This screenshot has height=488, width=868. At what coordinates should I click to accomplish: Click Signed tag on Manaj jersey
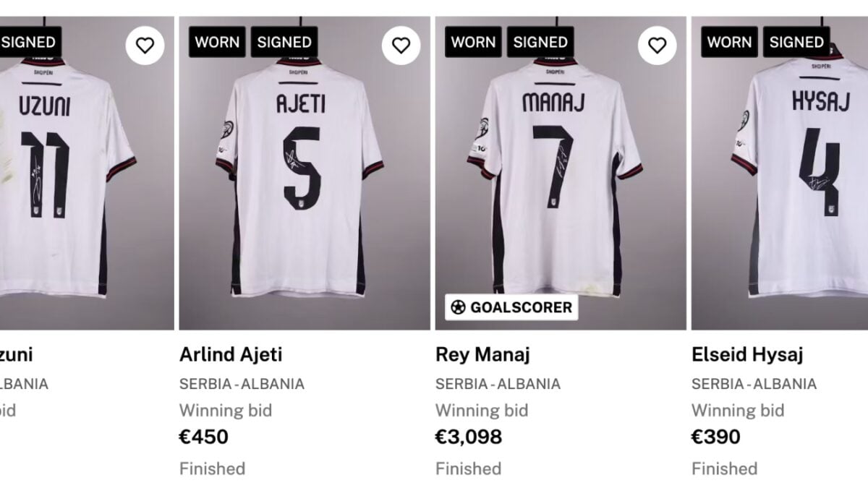pyautogui.click(x=540, y=42)
